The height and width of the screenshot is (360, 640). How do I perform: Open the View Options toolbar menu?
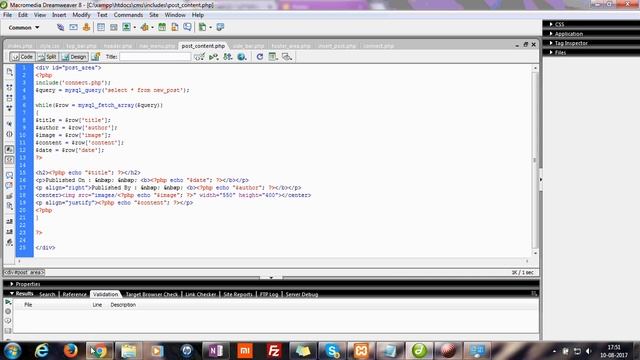(x=273, y=57)
